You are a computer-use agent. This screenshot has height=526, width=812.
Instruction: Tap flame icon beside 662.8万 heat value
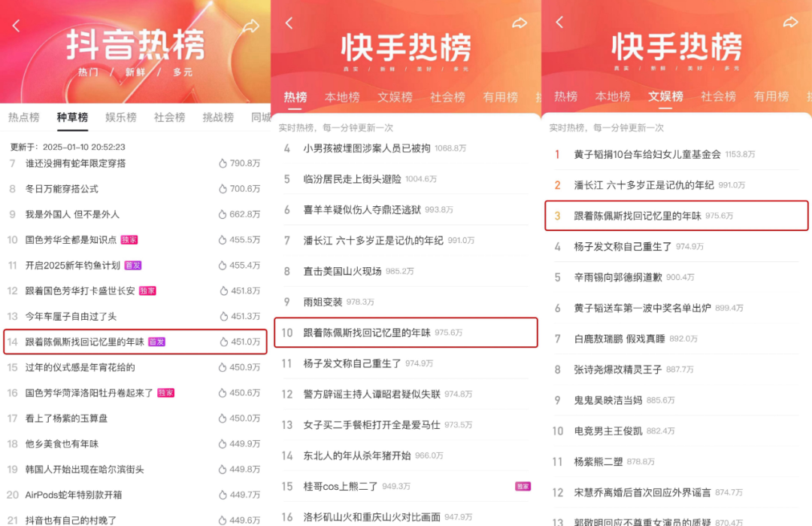223,214
